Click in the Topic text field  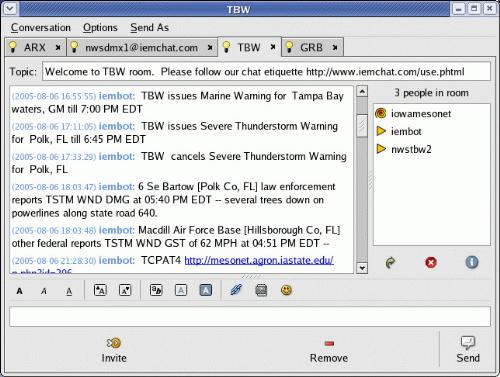point(266,71)
